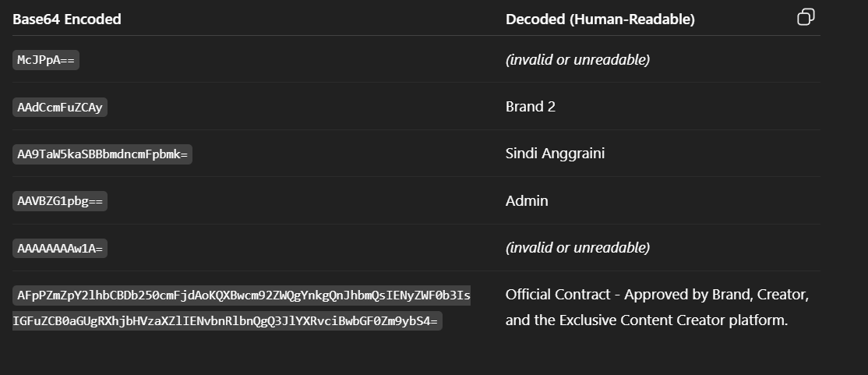
Task: Click the text ending with Content Creator platform
Action: click(x=647, y=320)
